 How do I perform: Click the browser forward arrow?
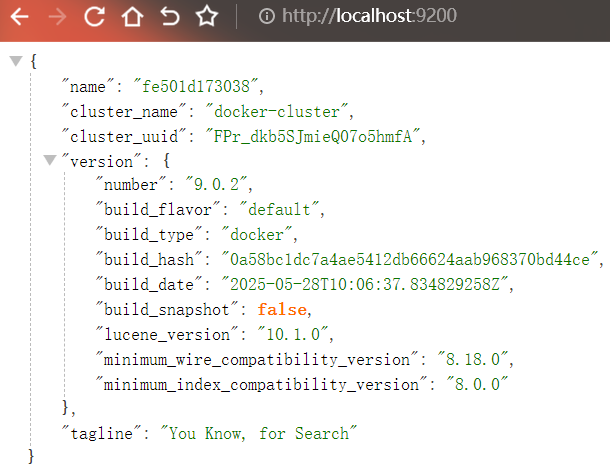(57, 16)
